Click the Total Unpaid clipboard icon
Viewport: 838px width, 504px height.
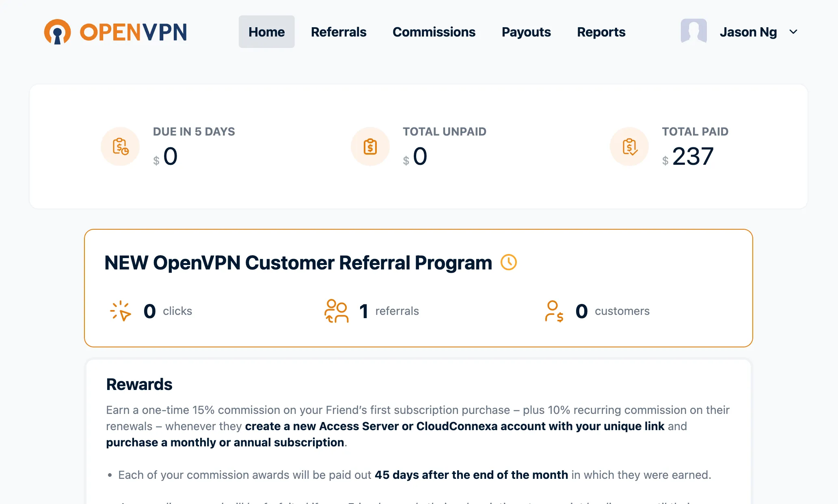pos(370,146)
